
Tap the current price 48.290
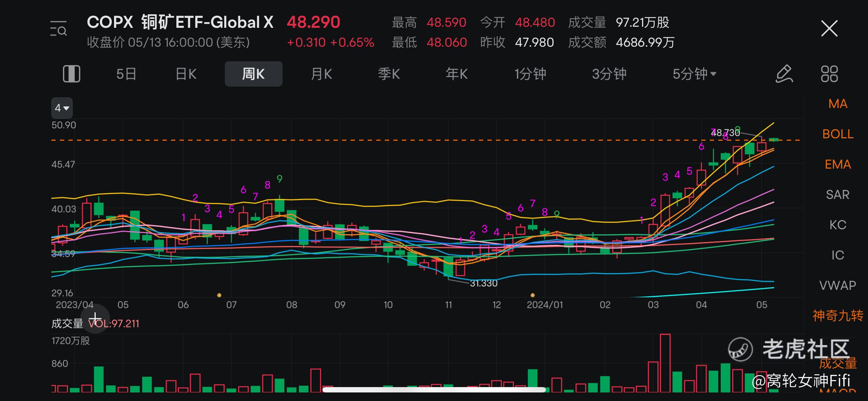click(314, 22)
